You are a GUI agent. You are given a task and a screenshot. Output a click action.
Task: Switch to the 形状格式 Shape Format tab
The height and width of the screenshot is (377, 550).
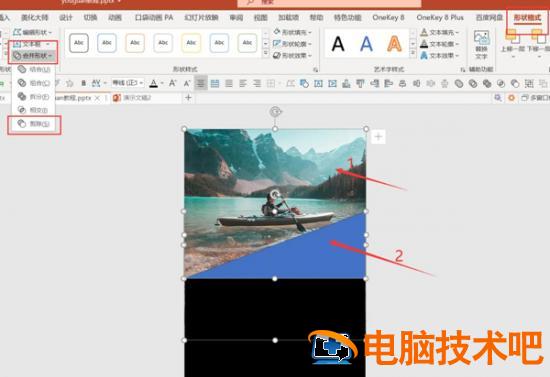tap(527, 18)
